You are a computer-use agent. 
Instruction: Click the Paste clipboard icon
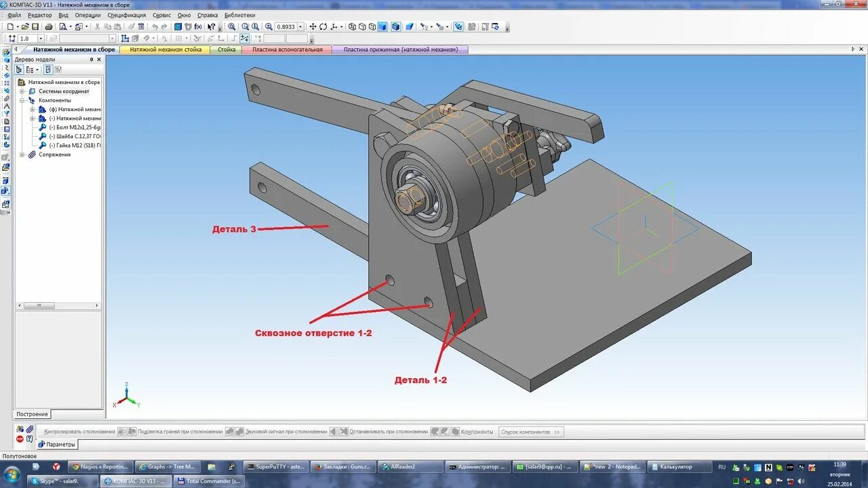pos(117,26)
